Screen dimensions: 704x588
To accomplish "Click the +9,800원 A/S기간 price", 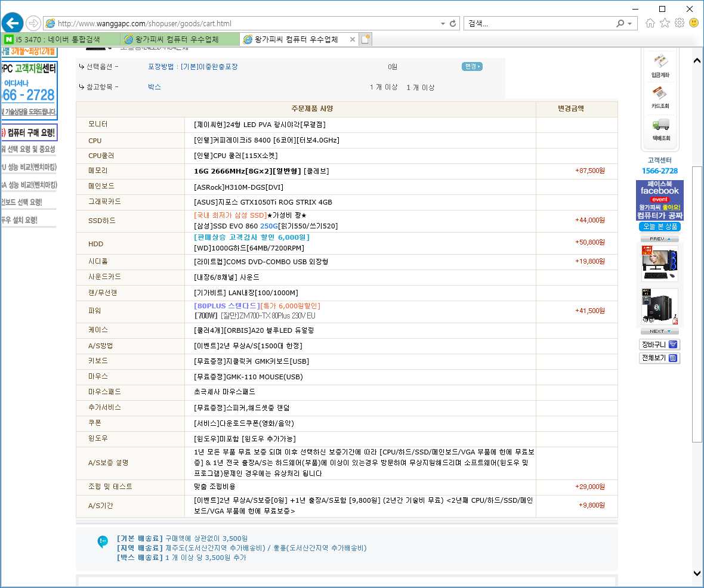I will point(592,505).
